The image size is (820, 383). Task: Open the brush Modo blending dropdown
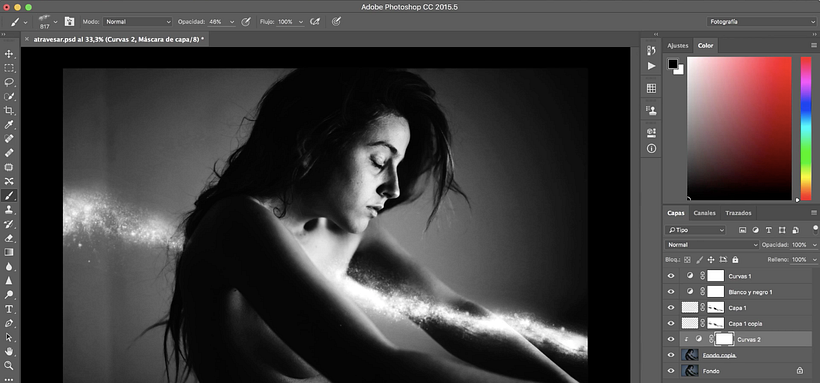tap(138, 22)
